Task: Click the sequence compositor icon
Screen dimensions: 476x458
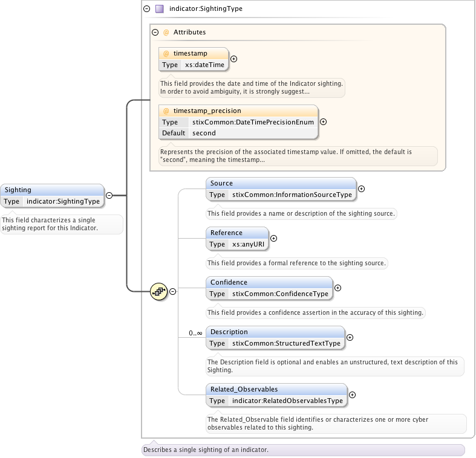Action: [x=158, y=291]
